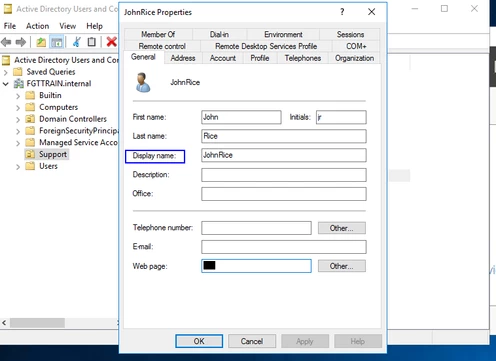Click Other button next to Telephone number

coord(342,228)
